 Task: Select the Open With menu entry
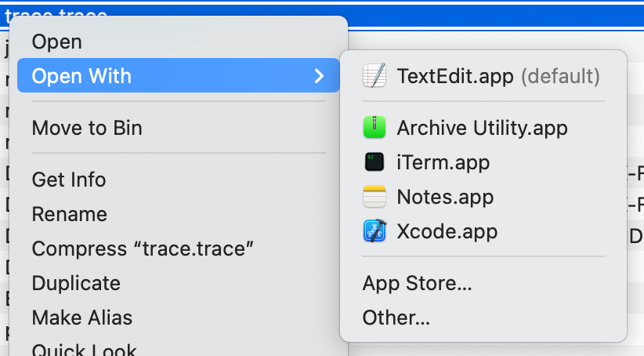pyautogui.click(x=81, y=76)
